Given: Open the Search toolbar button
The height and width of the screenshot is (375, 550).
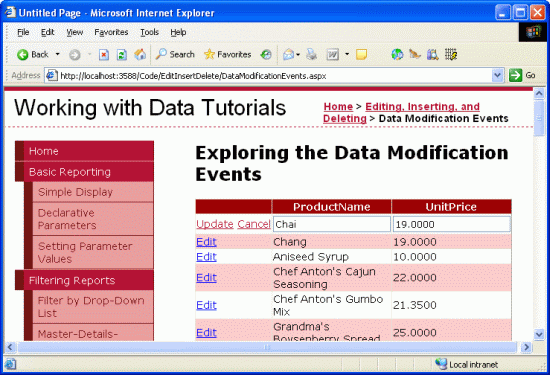Looking at the screenshot, I should 175,54.
